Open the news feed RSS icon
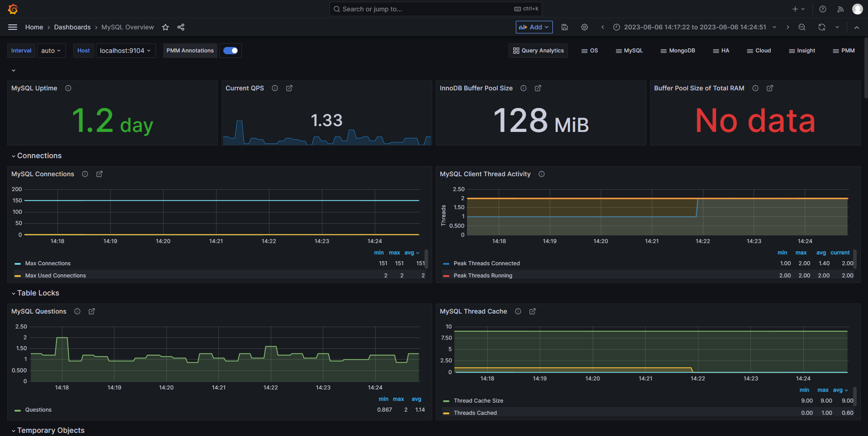 (x=840, y=9)
